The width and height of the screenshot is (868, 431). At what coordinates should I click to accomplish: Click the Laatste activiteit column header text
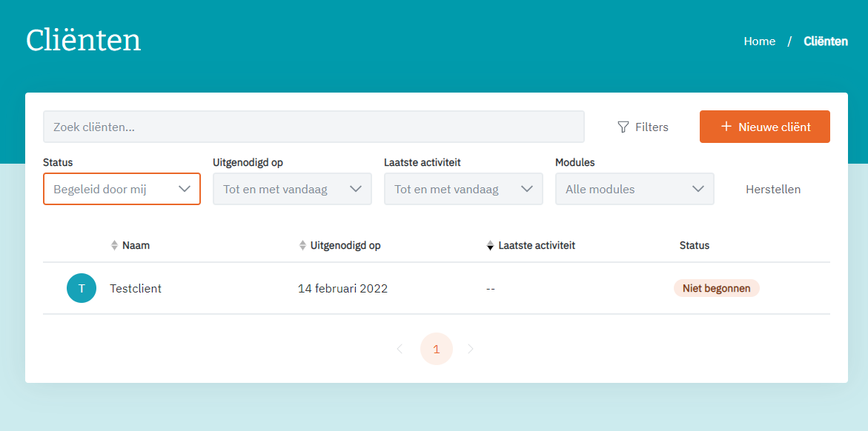coord(537,246)
